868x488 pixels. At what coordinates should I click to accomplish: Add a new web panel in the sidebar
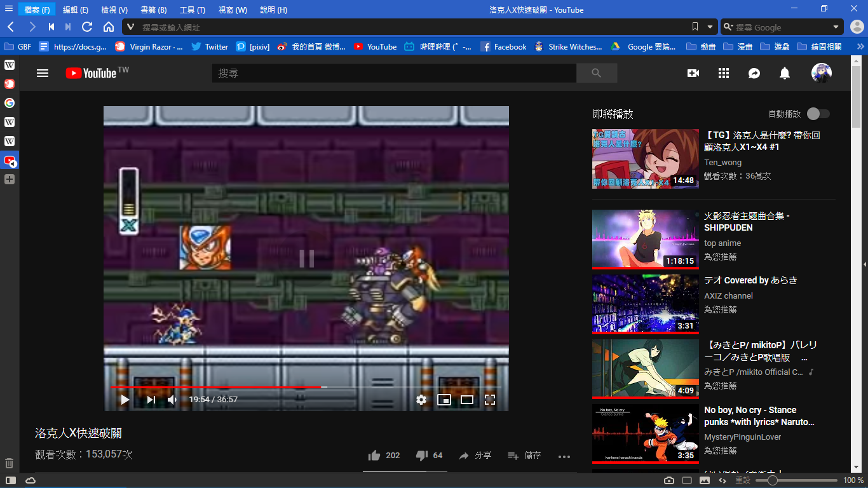10,179
